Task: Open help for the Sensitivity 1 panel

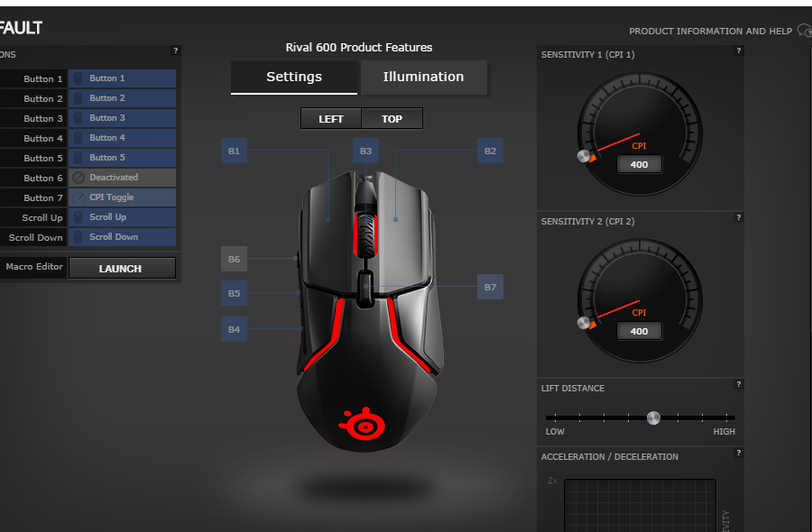Action: [738, 50]
